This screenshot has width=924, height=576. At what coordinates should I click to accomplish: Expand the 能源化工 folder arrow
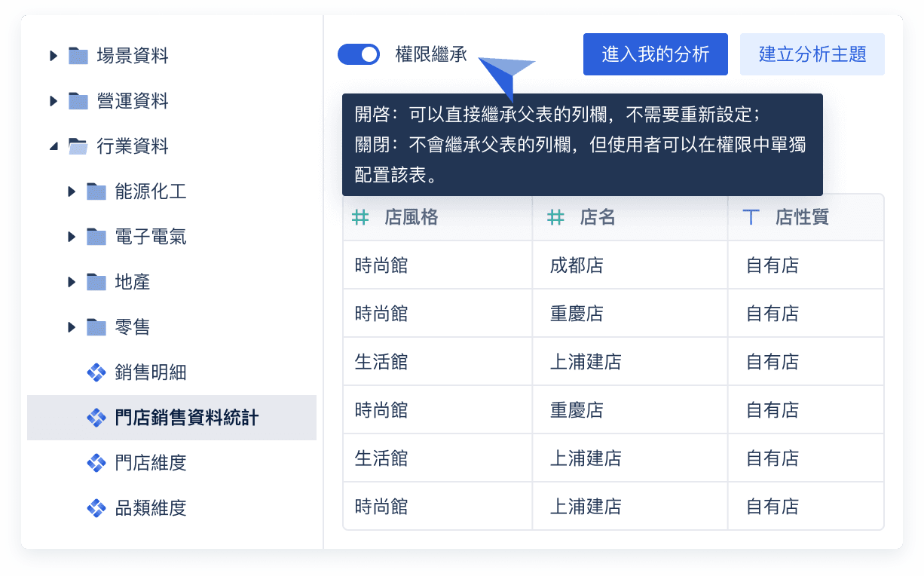72,191
